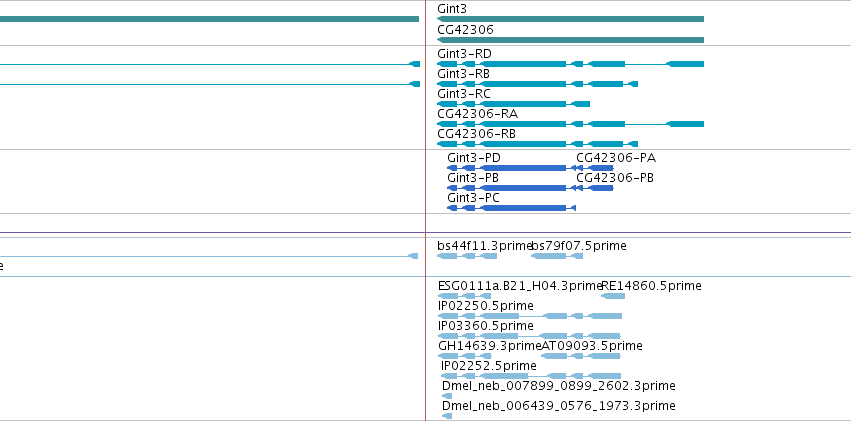851x421 pixels.
Task: Select the CG42306 gene bar
Action: [x=570, y=40]
